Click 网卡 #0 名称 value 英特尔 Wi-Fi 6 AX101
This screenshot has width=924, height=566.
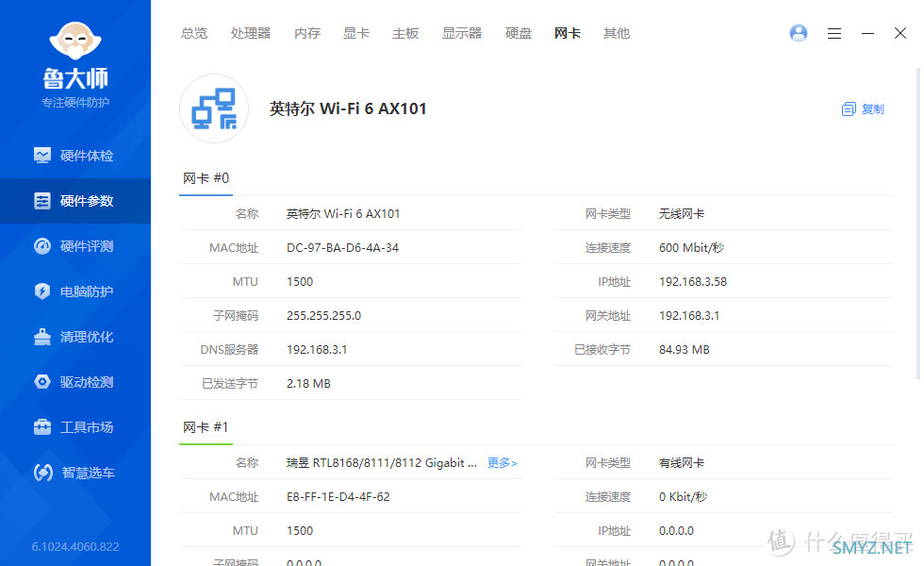343,214
